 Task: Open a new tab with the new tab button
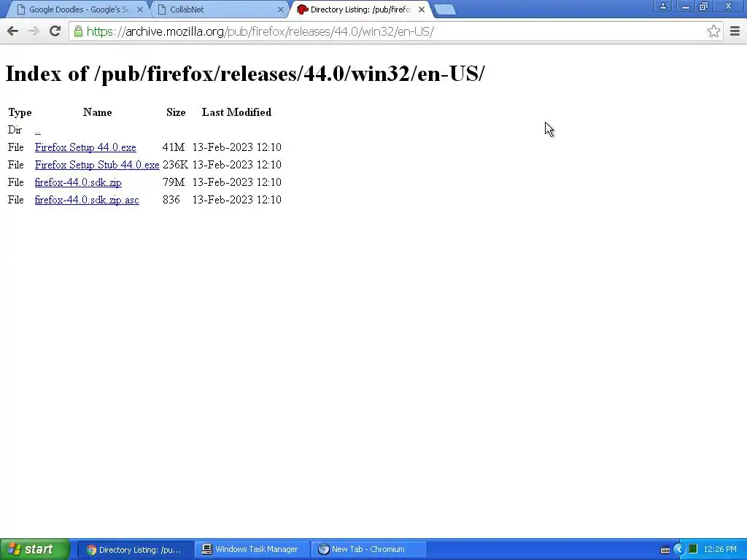coord(445,9)
